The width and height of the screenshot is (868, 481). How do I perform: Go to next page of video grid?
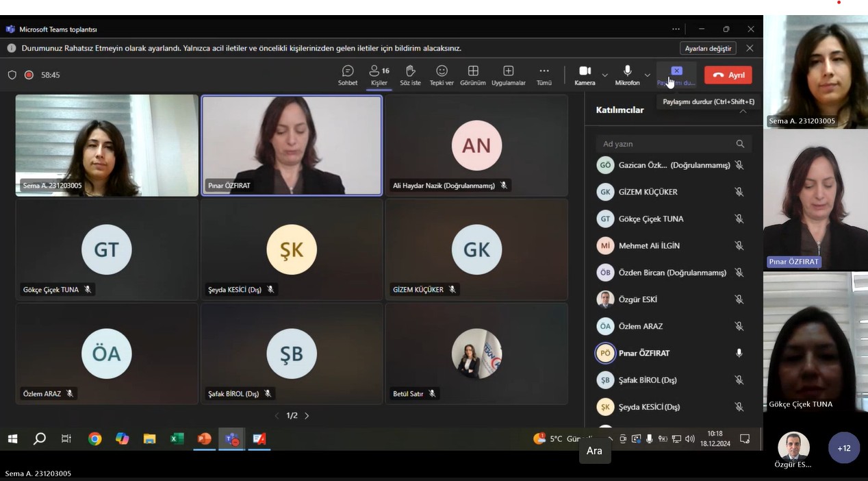(307, 416)
